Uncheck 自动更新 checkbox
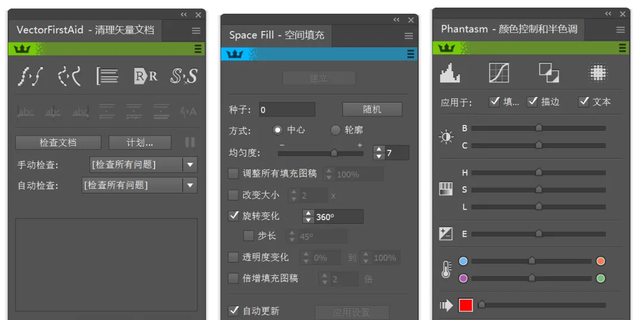Image resolution: width=644 pixels, height=320 pixels. point(233,310)
